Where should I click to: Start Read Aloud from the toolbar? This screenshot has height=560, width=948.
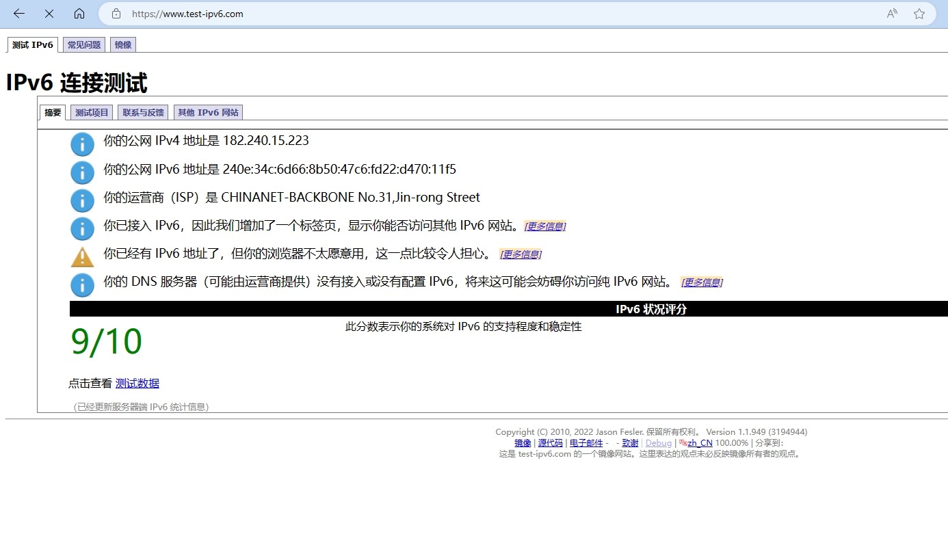tap(892, 13)
